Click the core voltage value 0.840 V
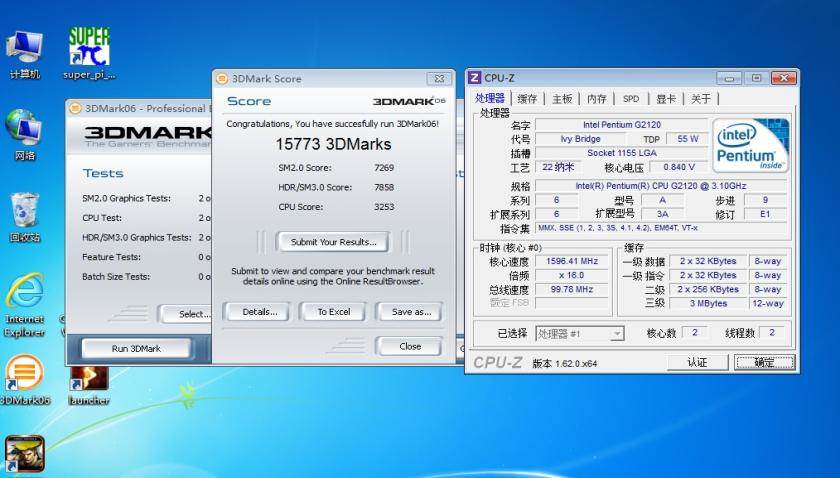Image resolution: width=840 pixels, height=478 pixels. click(679, 167)
